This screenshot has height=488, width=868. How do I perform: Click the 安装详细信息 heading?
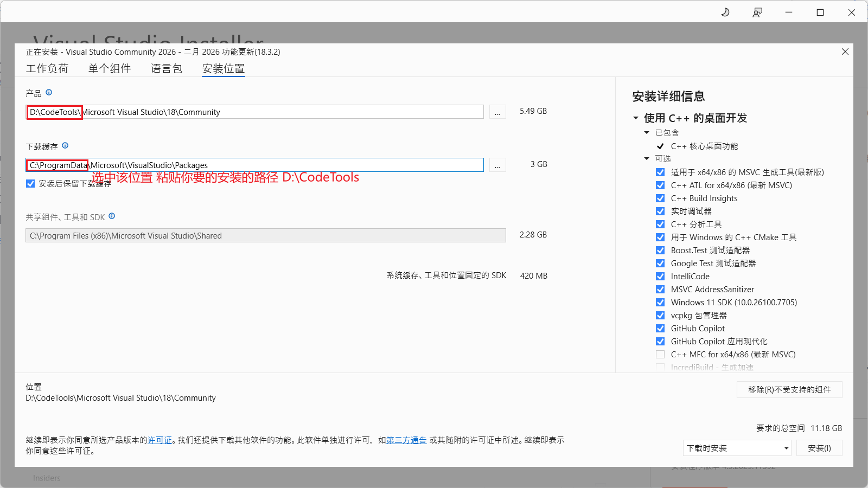(x=668, y=97)
